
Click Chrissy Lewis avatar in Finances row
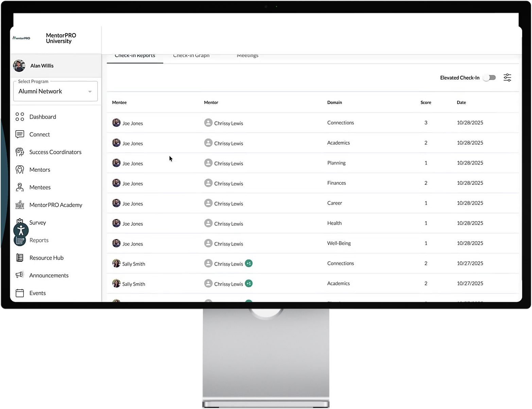click(x=208, y=183)
